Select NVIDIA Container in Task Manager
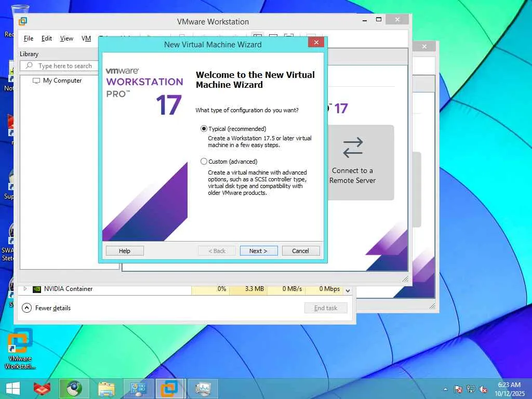Screen dimensions: 532x399 tap(68, 289)
